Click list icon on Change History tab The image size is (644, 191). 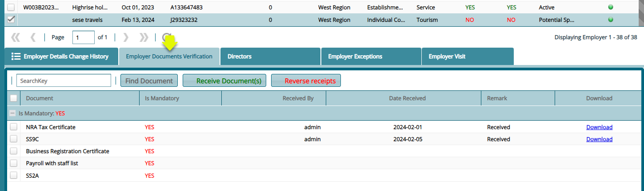coord(16,57)
